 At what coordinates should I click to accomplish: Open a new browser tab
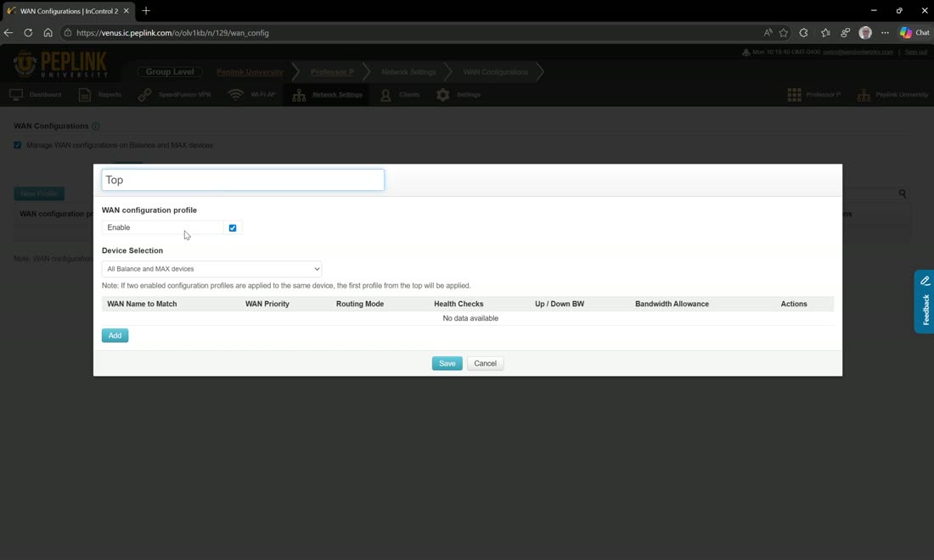pyautogui.click(x=146, y=11)
